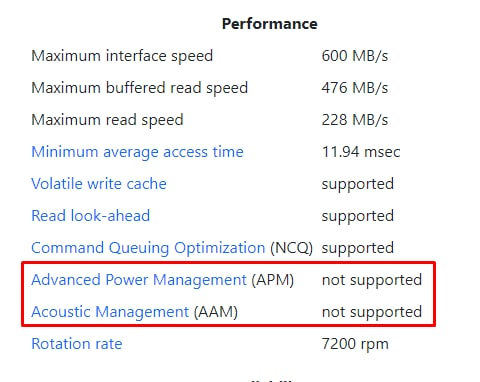The width and height of the screenshot is (480, 382).
Task: Click the (NCQ) abbreviation text
Action: click(291, 248)
